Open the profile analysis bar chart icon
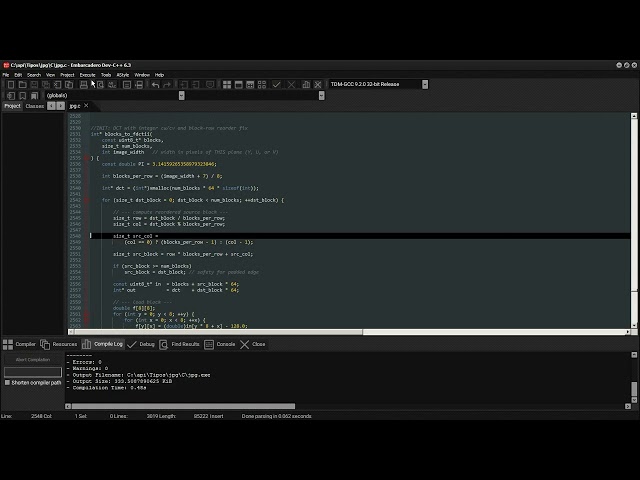 [304, 84]
